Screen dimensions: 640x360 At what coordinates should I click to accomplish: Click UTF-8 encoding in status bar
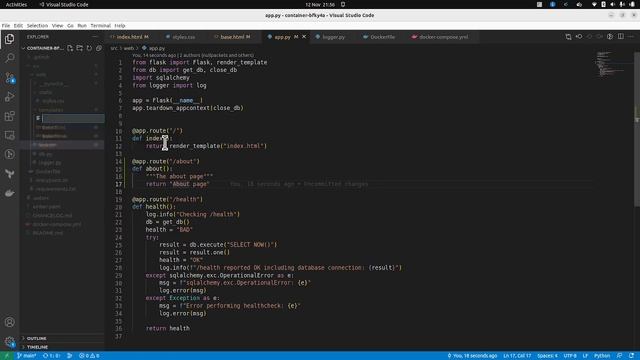[x=570, y=356]
